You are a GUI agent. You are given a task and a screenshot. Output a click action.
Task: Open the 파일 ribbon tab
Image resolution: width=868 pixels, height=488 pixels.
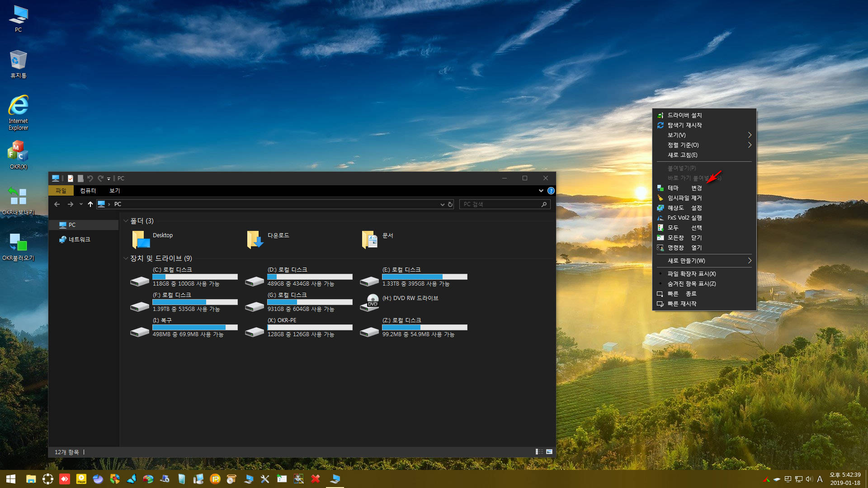point(61,191)
